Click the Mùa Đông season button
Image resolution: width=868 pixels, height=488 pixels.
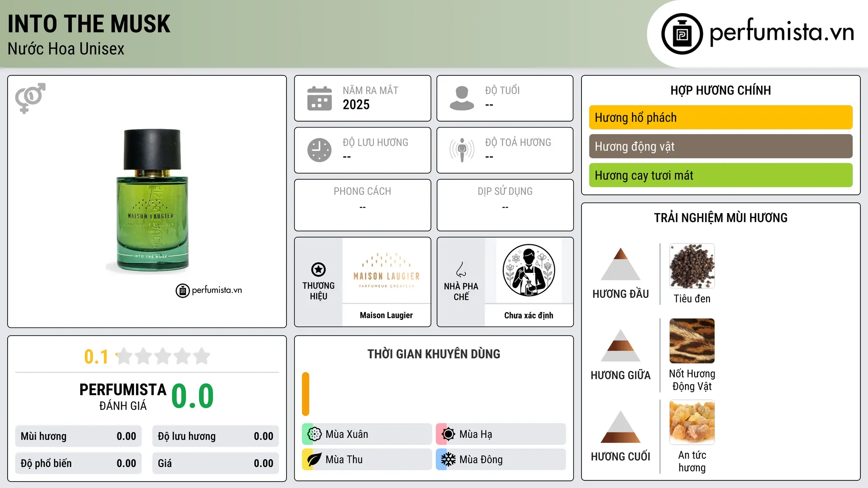501,460
